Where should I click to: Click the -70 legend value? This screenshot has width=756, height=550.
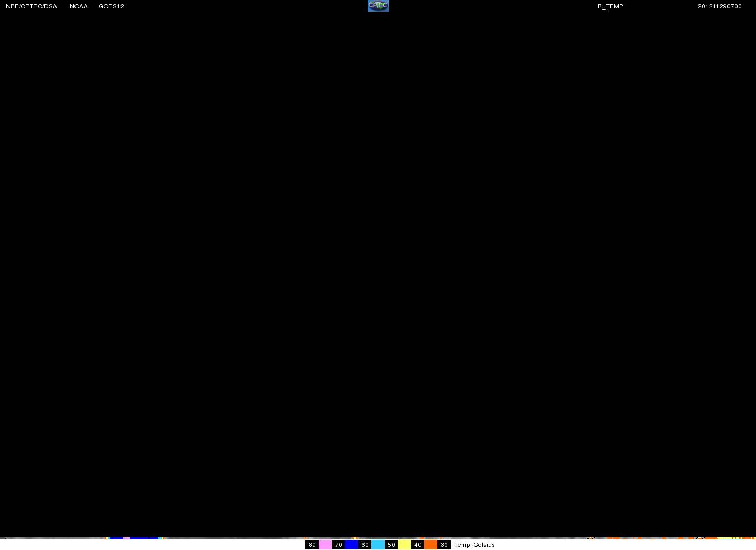[x=338, y=545]
